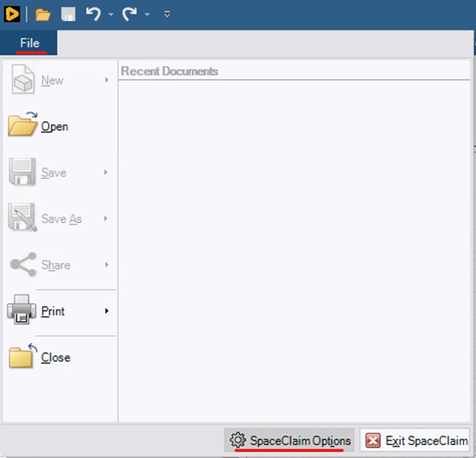The image size is (476, 458).
Task: Click the printer icon beside Print
Action: tap(22, 311)
